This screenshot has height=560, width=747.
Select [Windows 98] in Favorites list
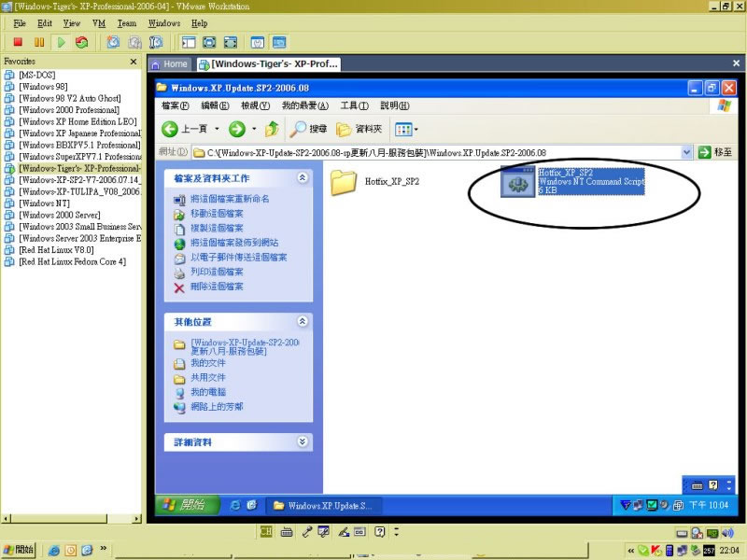[x=43, y=87]
